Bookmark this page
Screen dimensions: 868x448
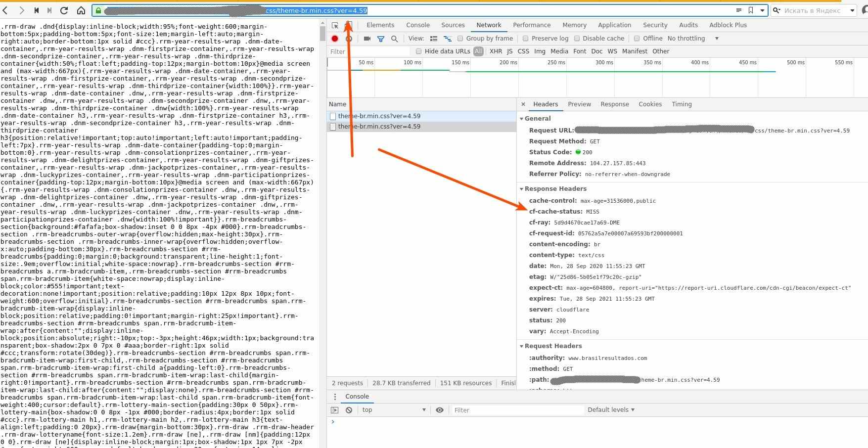[x=751, y=10]
